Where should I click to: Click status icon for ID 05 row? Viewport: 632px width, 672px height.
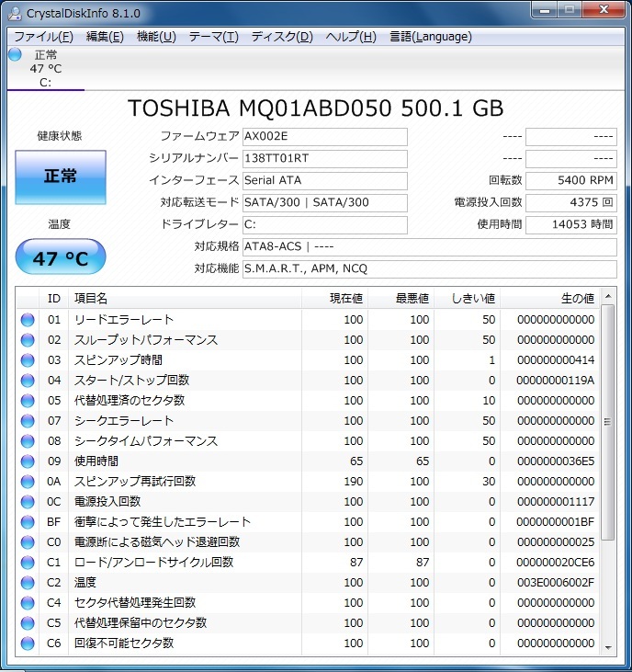pyautogui.click(x=28, y=400)
